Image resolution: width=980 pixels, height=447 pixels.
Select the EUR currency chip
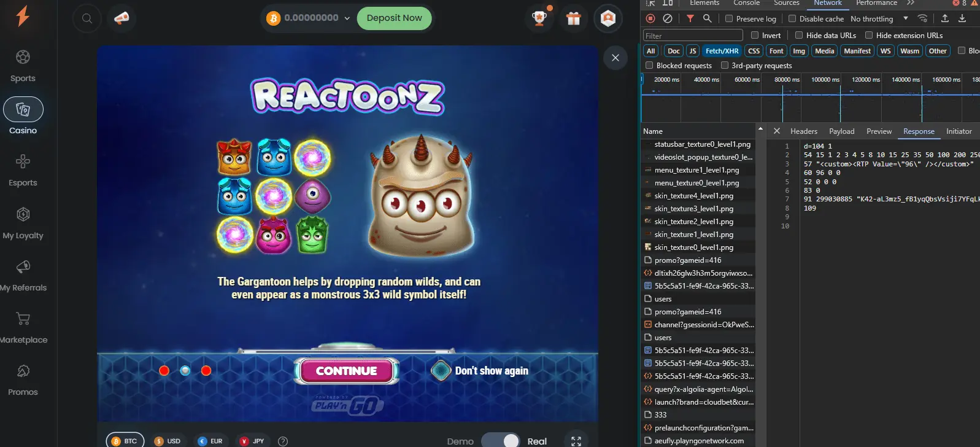click(x=210, y=441)
